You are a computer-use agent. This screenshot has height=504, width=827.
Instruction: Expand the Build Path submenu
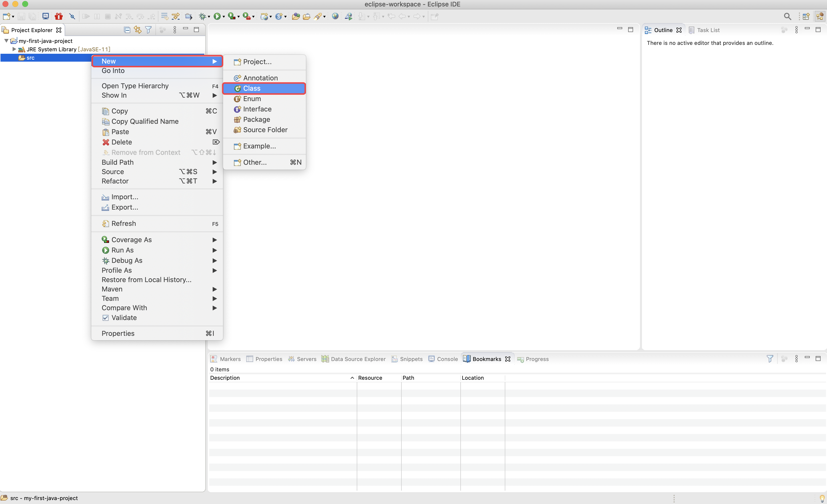pos(157,162)
